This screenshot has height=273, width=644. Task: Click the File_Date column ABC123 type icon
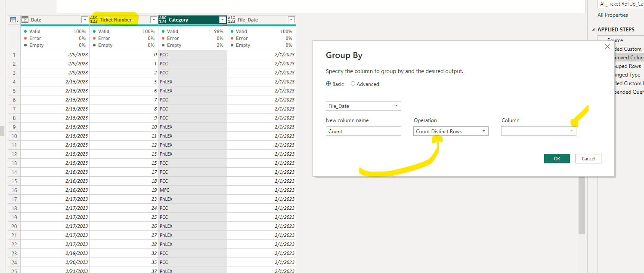coord(232,20)
